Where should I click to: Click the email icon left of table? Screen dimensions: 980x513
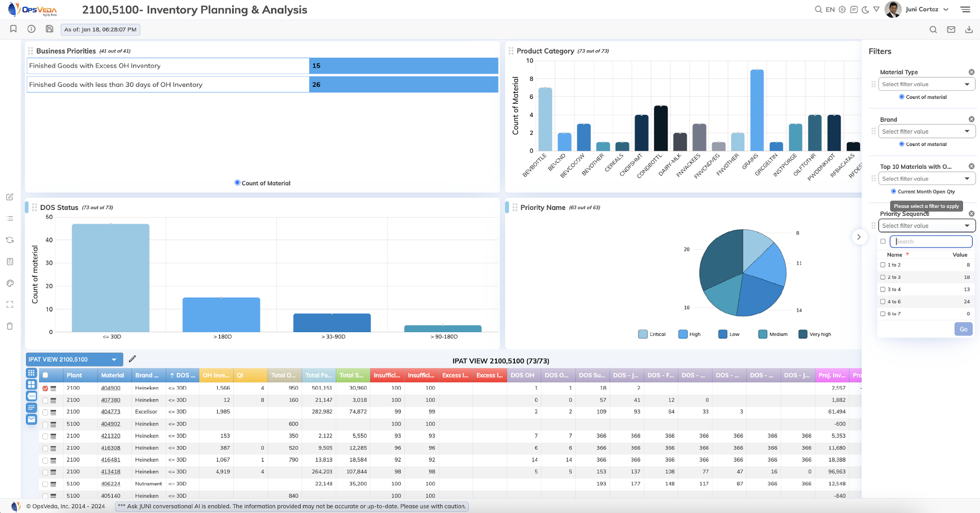(x=32, y=419)
